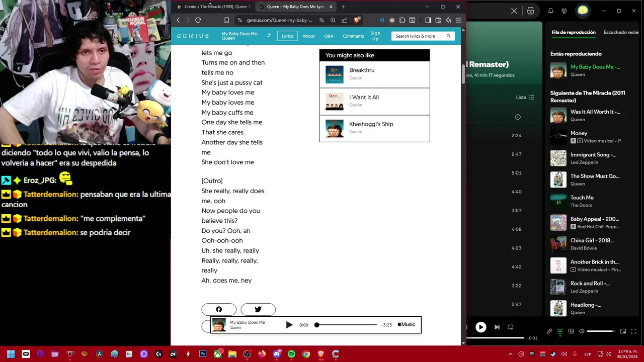The image size is (644, 362).
Task: Open Spotify from the taskbar
Action: pyautogui.click(x=291, y=354)
